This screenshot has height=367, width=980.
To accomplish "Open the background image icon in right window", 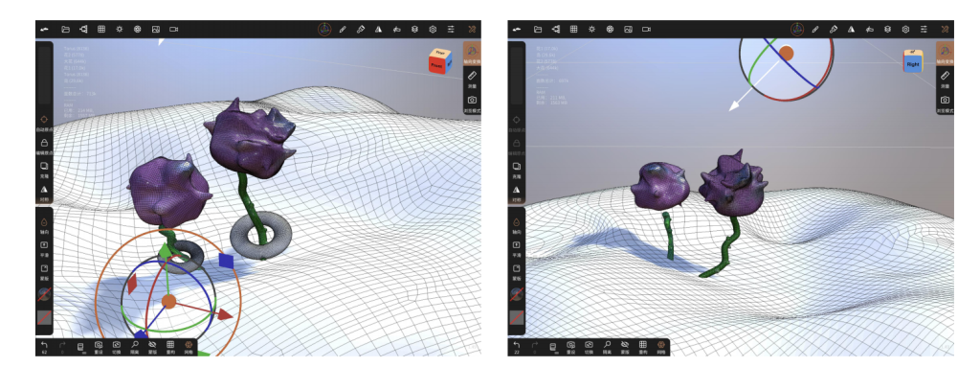I will click(x=628, y=29).
